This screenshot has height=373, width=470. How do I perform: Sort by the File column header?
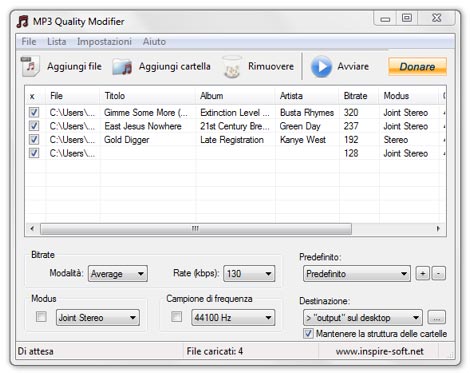pyautogui.click(x=73, y=96)
